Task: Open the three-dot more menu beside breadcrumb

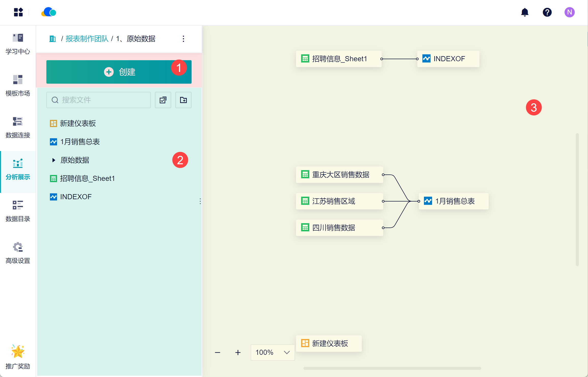Action: [x=183, y=39]
